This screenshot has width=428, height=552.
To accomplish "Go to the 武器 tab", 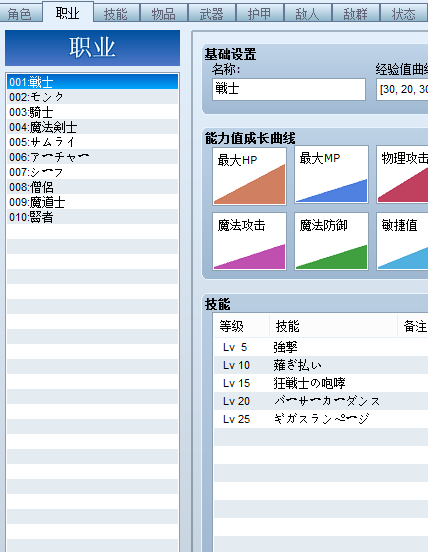I will 212,14.
